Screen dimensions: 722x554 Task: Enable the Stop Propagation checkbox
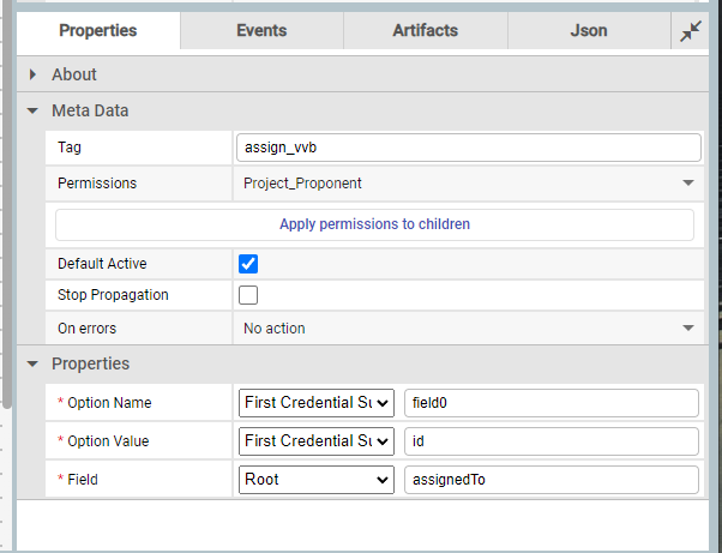(x=249, y=295)
